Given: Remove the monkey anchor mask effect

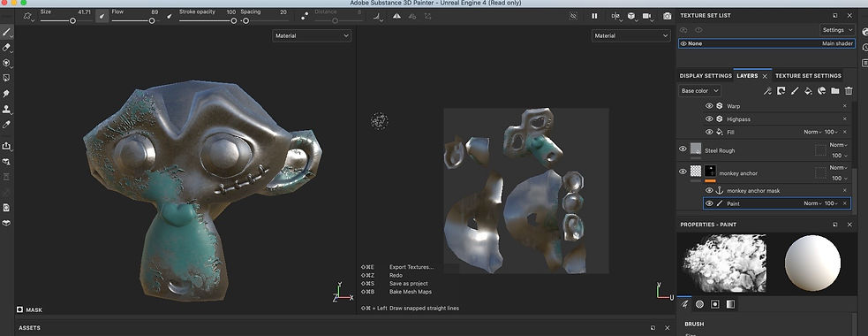Looking at the screenshot, I should point(845,190).
